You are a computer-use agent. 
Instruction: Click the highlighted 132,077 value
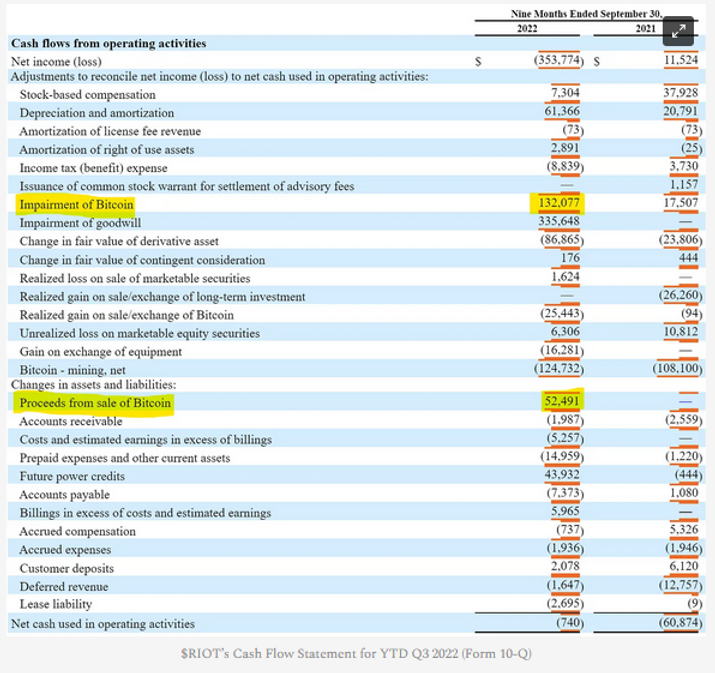(x=558, y=204)
